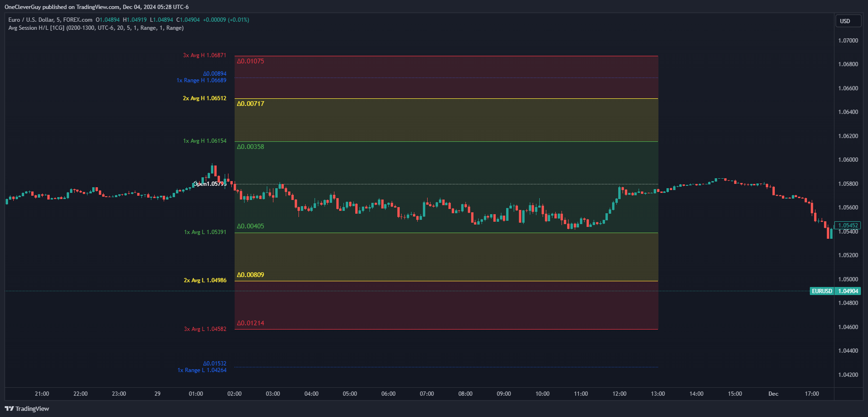Click the red Δ0.01214 zone label

251,323
